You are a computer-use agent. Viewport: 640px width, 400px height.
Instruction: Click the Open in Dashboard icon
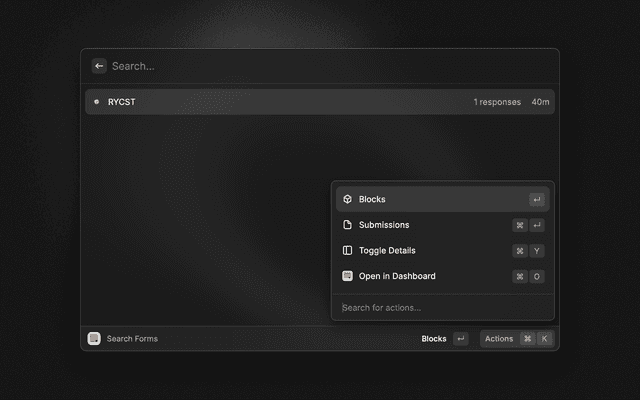(347, 276)
